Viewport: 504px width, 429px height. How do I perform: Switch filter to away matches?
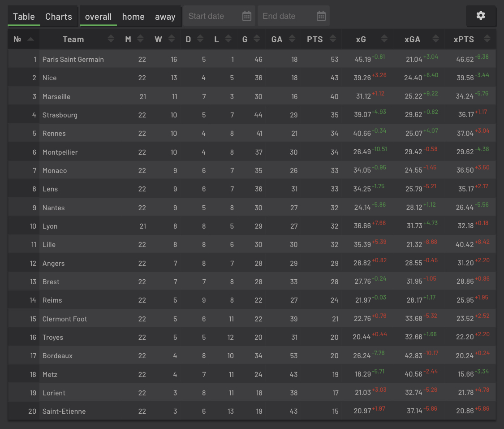click(165, 17)
